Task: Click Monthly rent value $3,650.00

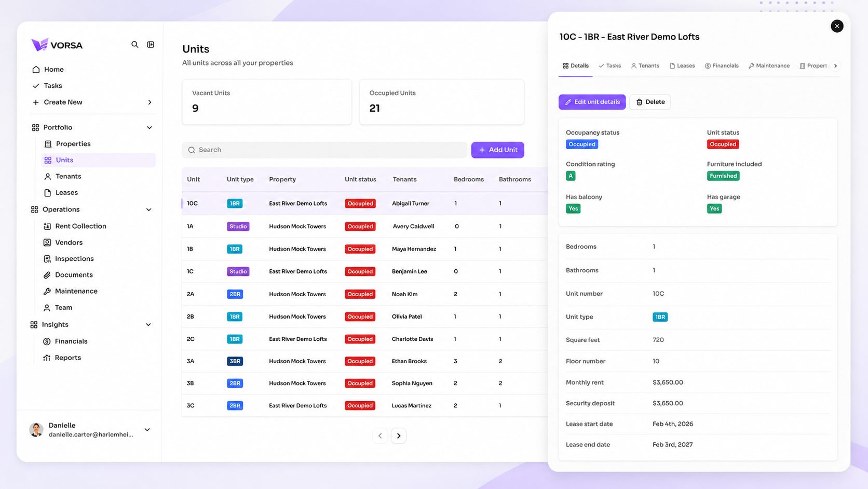Action: 668,382
